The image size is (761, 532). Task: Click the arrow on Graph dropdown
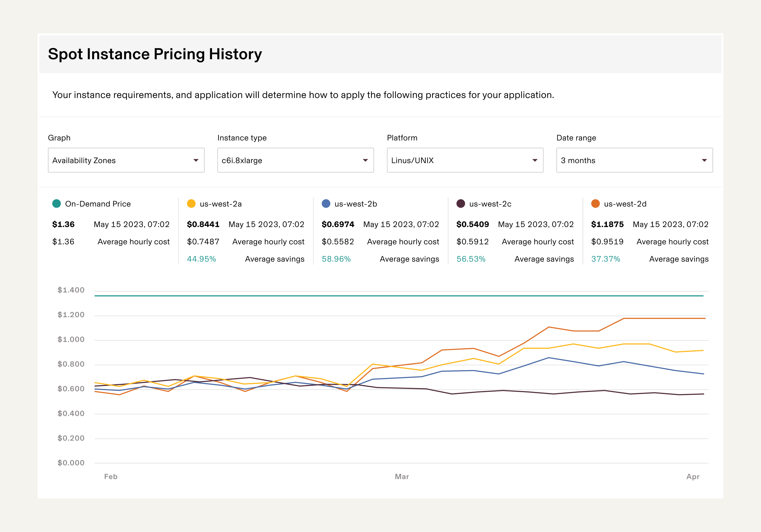[x=196, y=160]
